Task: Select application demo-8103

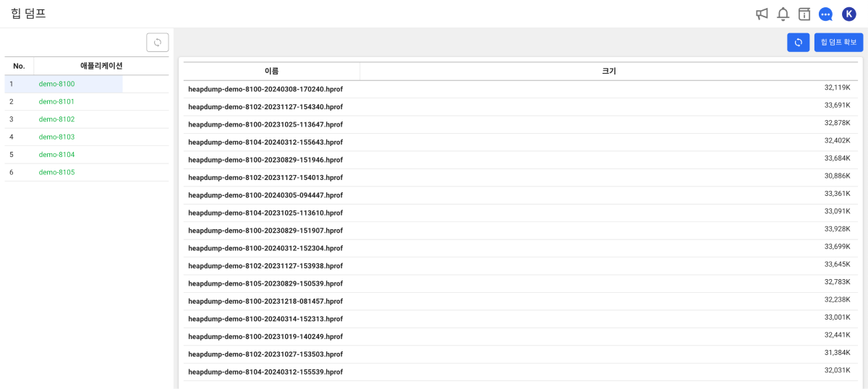Action: 56,137
